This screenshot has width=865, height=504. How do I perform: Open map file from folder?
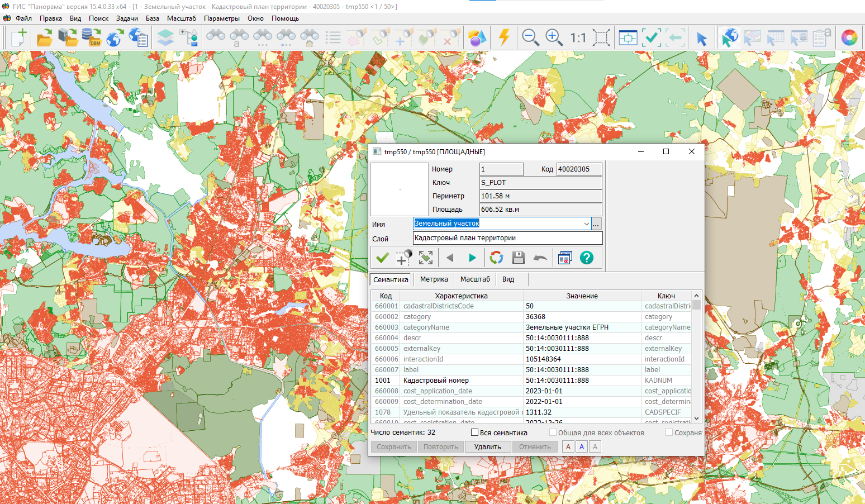(45, 38)
